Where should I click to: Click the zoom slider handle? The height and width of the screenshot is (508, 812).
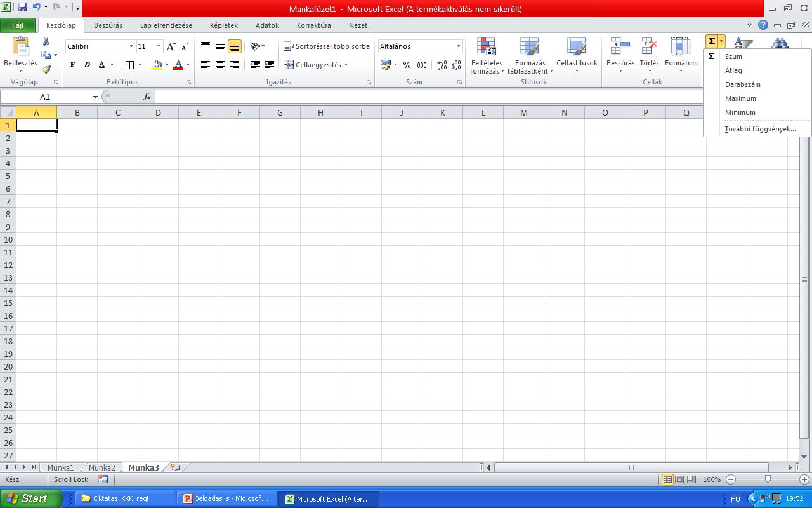[768, 479]
